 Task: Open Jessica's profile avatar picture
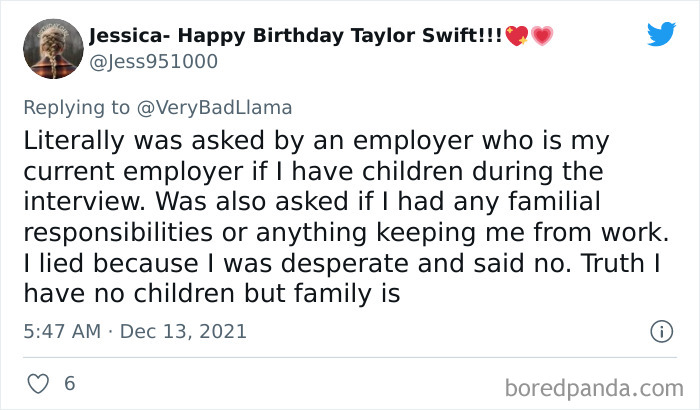(x=48, y=49)
